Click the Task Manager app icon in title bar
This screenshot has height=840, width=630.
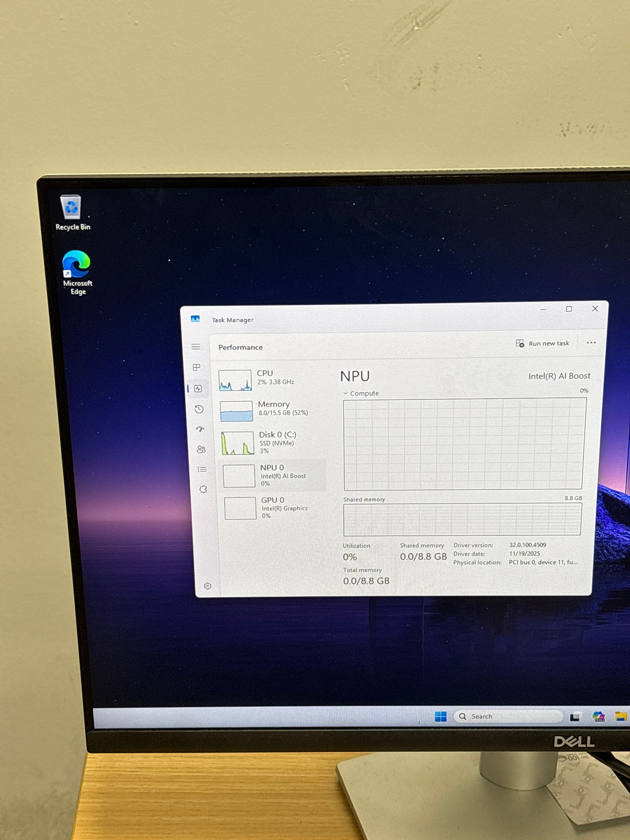point(195,319)
